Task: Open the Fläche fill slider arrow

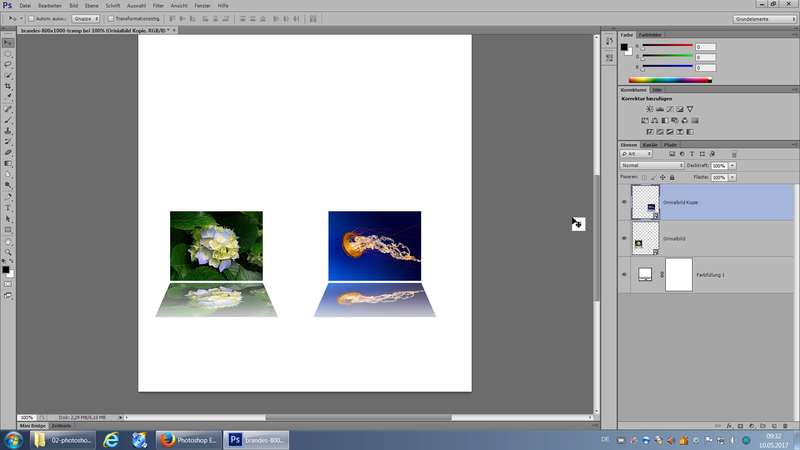Action: tap(732, 178)
